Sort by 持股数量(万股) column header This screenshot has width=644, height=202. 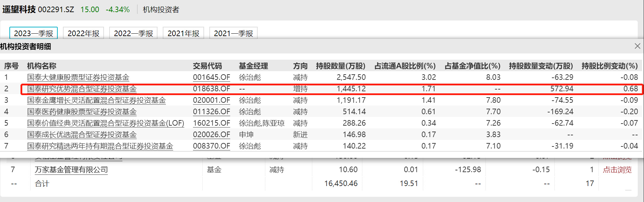point(340,66)
